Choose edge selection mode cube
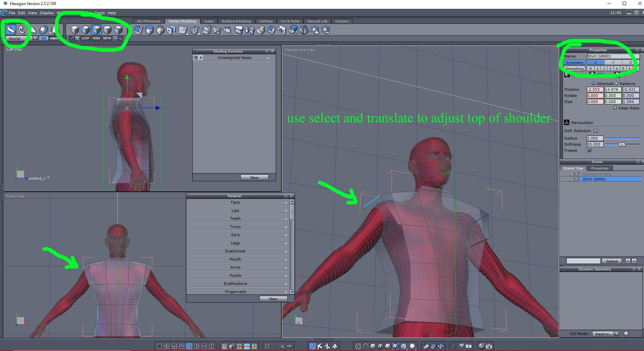 pos(96,30)
